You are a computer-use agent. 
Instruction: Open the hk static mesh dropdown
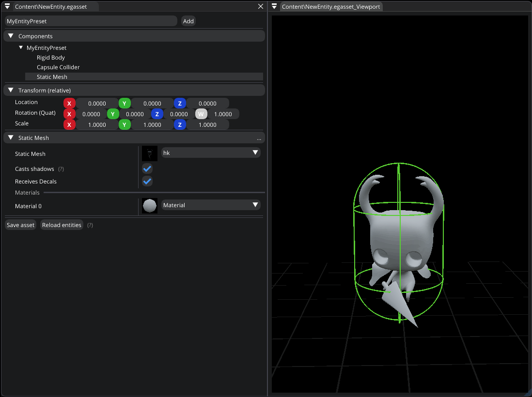(211, 153)
